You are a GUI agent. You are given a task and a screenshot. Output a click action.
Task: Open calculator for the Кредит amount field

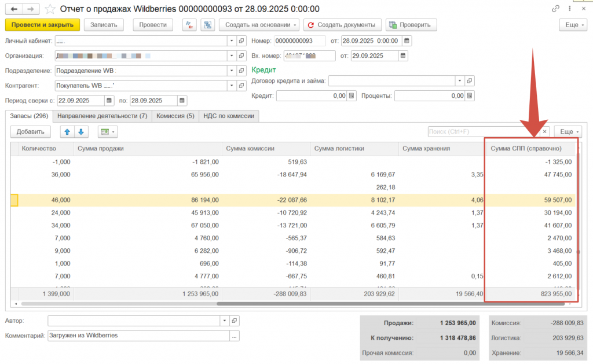[351, 96]
